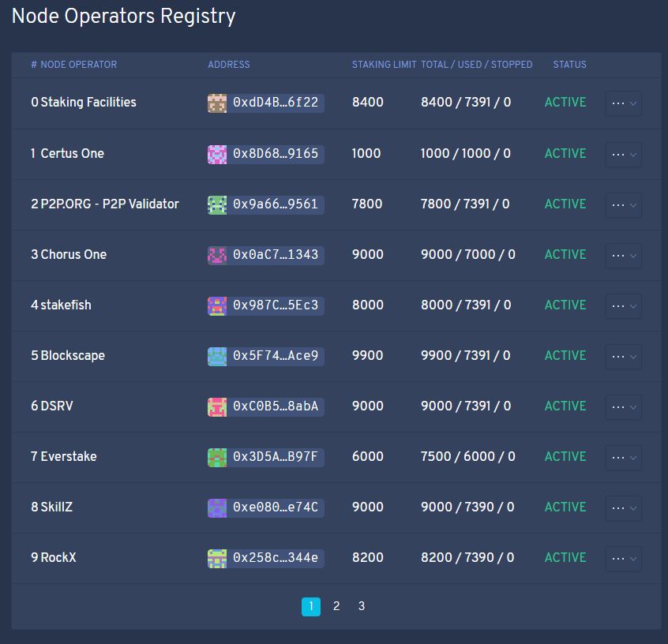Click the DSRV operator name
Image resolution: width=668 pixels, height=644 pixels.
click(x=57, y=406)
